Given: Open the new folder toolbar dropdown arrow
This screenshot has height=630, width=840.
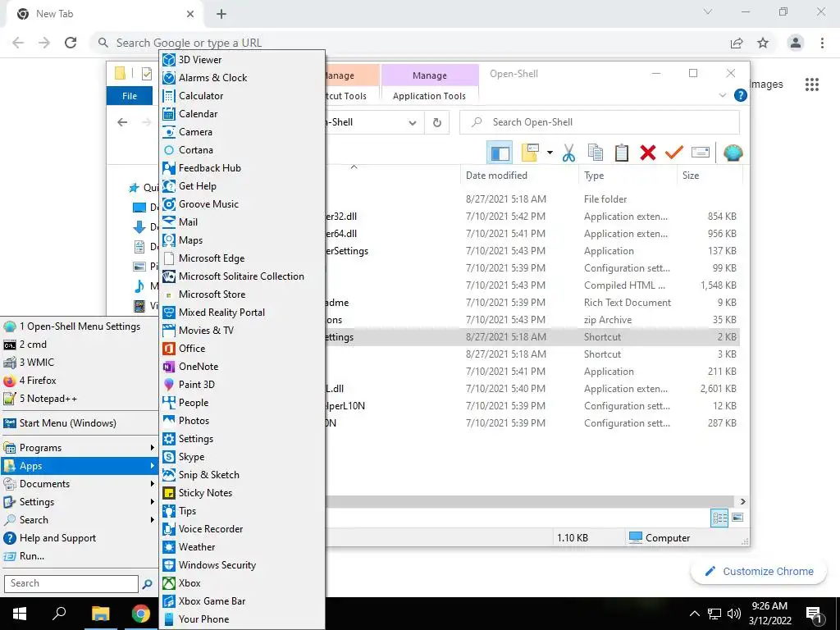Looking at the screenshot, I should coord(550,153).
